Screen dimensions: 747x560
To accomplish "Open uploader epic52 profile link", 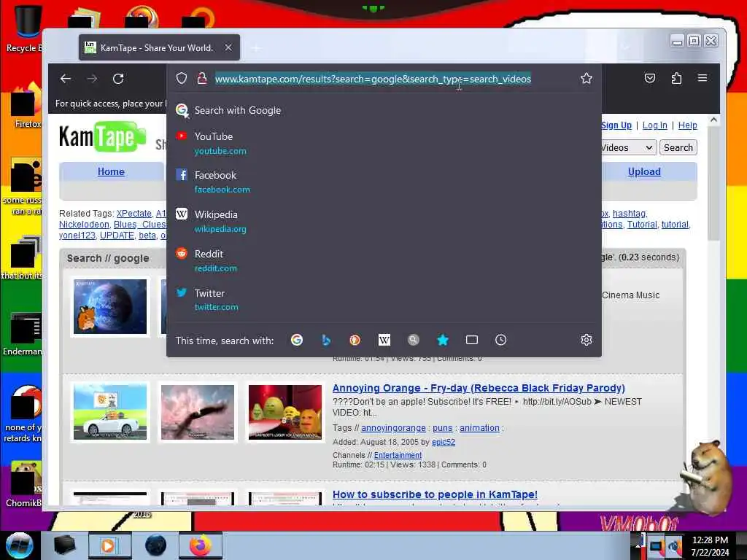I will pyautogui.click(x=443, y=442).
